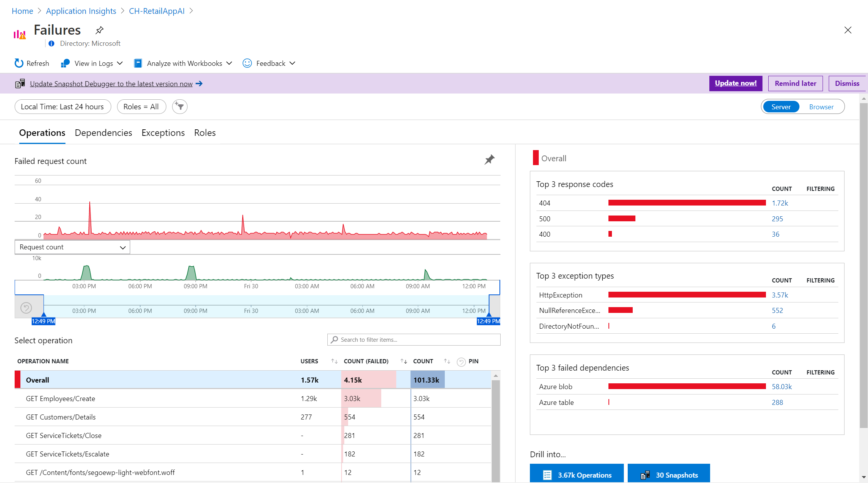
Task: Toggle sort order on COUNT (FAILED) column
Action: click(404, 361)
